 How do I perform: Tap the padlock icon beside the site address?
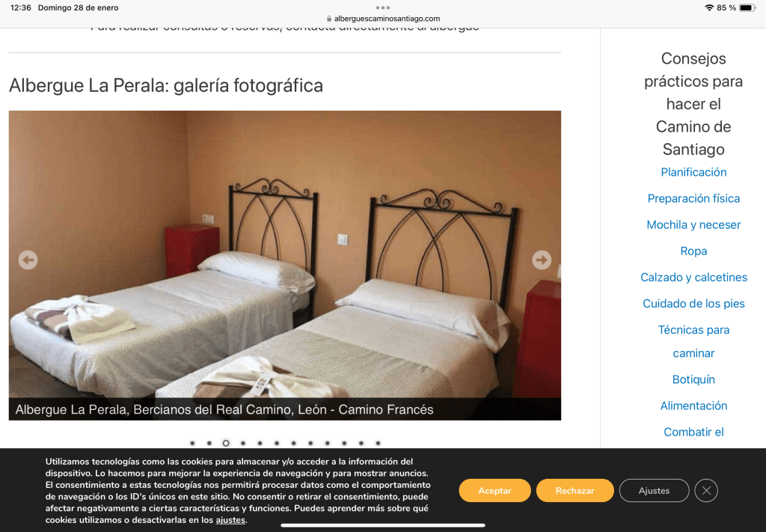tap(329, 19)
